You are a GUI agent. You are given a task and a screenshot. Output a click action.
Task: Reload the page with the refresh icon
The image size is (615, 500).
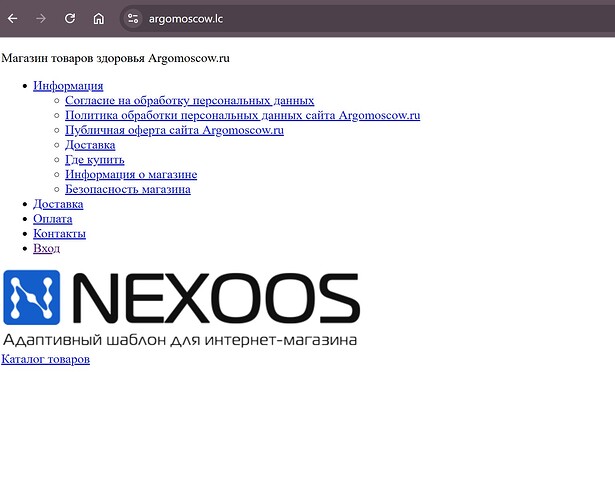(70, 18)
